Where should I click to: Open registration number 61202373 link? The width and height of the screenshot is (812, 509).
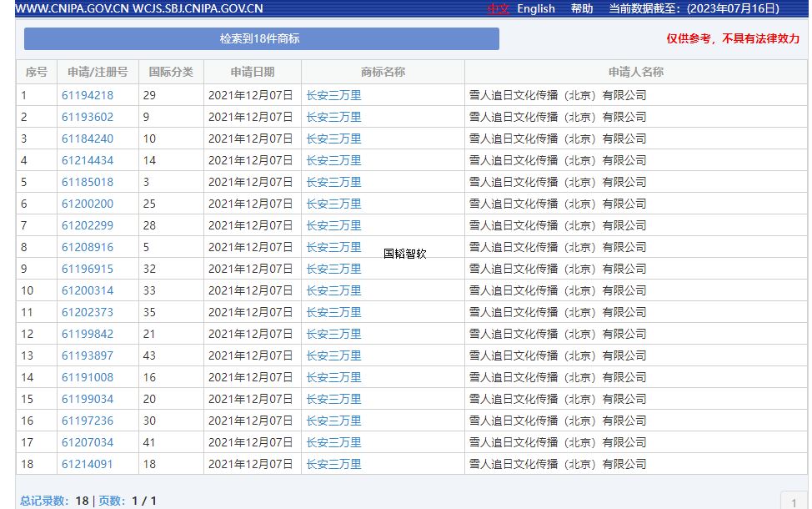87,313
